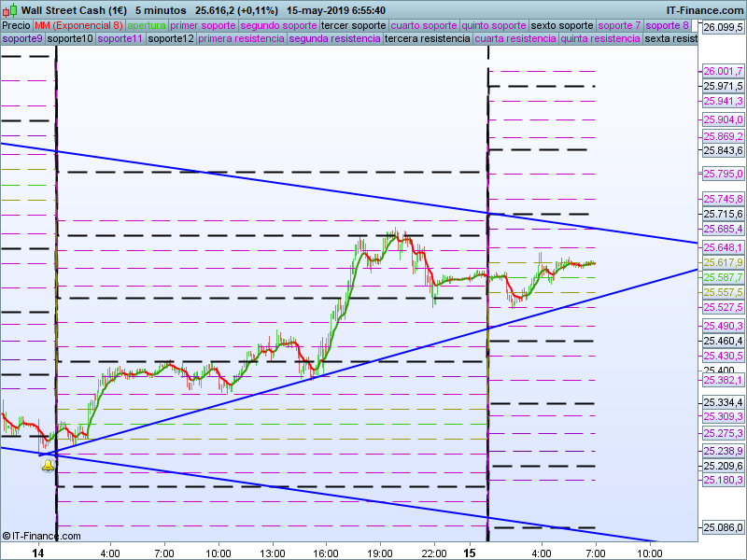Click price axis label 26.001,7

723,72
